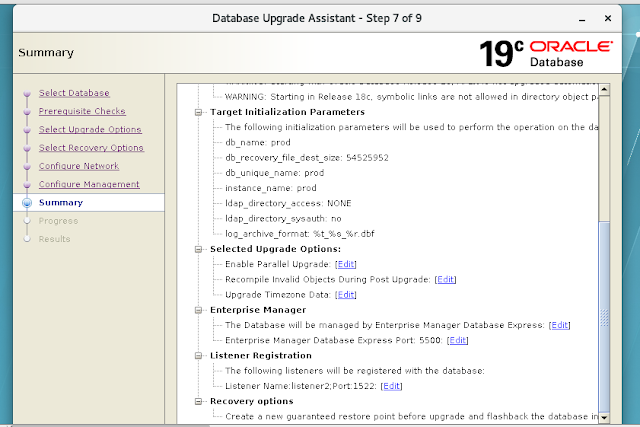Open Select Recovery Options step
The height and width of the screenshot is (427, 640).
click(x=91, y=148)
